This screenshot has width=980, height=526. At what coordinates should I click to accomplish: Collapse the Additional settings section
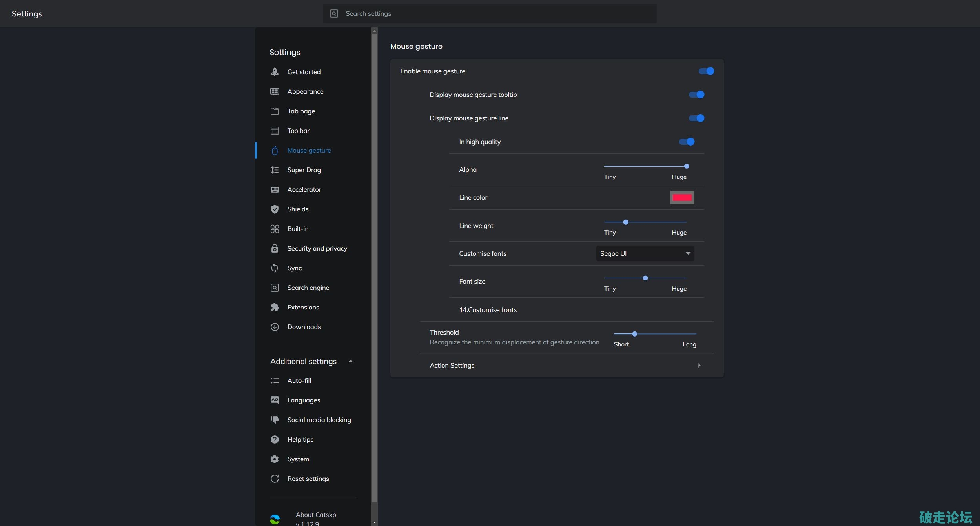click(350, 361)
